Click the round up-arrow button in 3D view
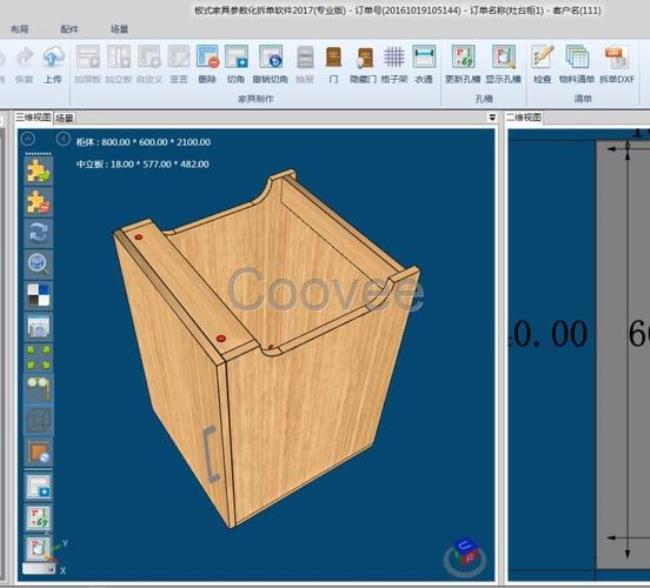650x588 pixels. click(28, 138)
